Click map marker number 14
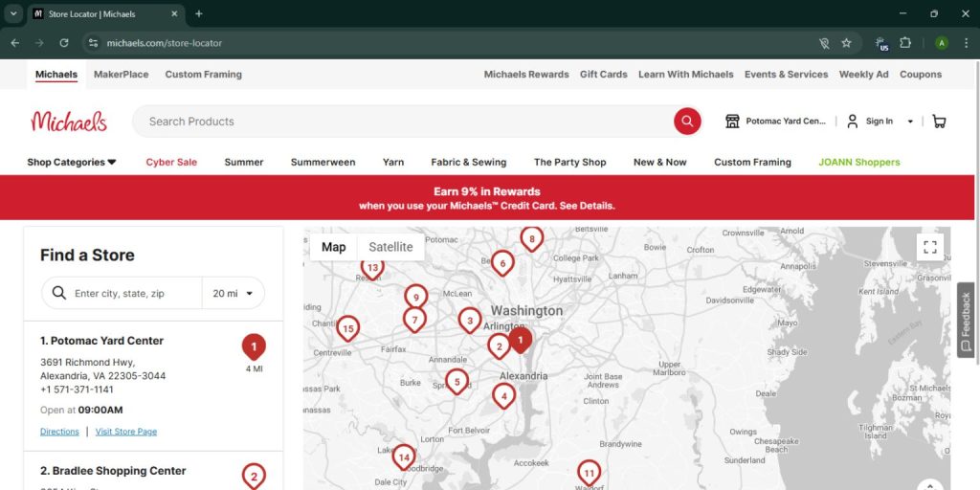Viewport: 980px width, 490px height. pos(404,457)
